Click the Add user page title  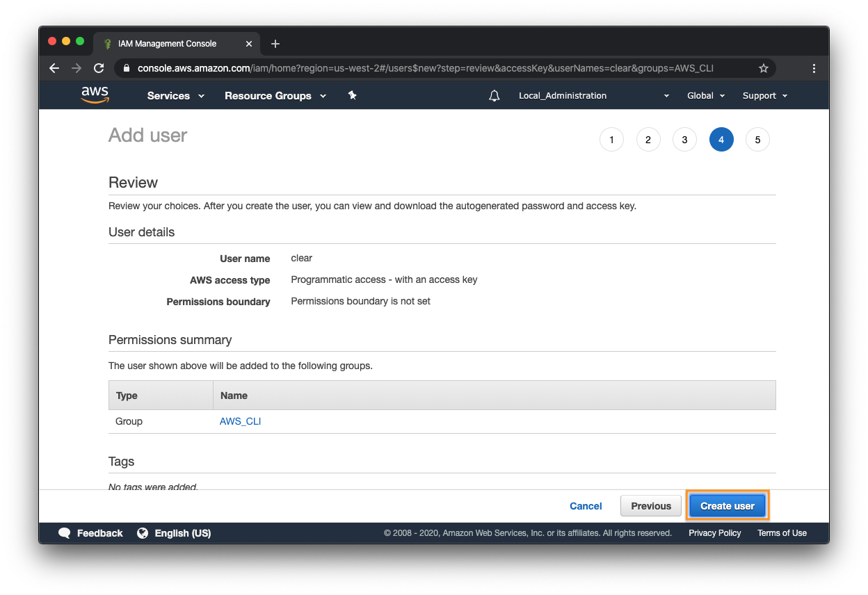point(148,135)
